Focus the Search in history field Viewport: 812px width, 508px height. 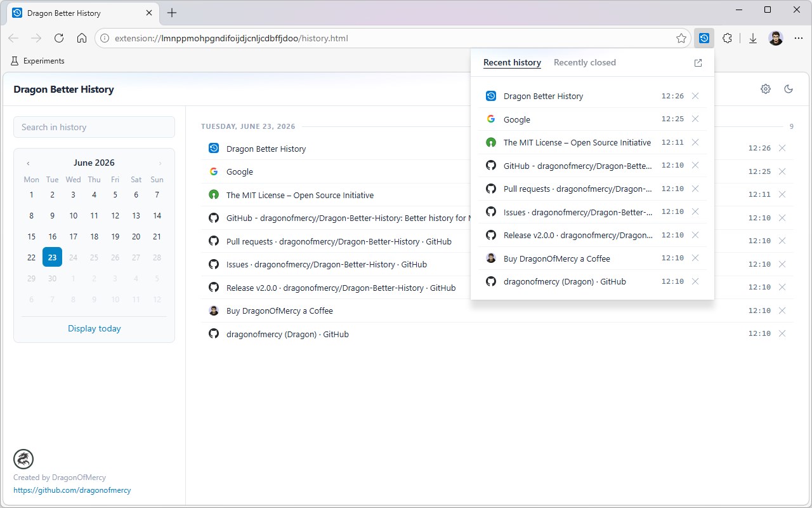(94, 127)
